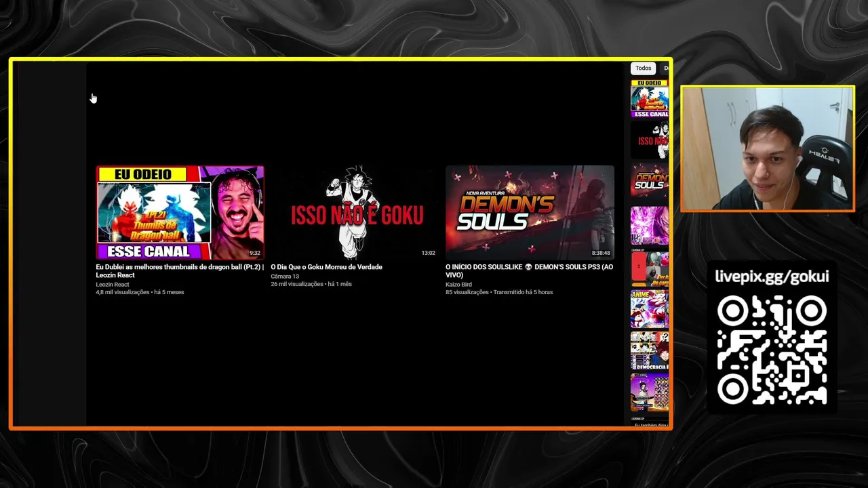Open the Kaizo Bird channel name
Screen dimensions: 868x488
pyautogui.click(x=458, y=285)
